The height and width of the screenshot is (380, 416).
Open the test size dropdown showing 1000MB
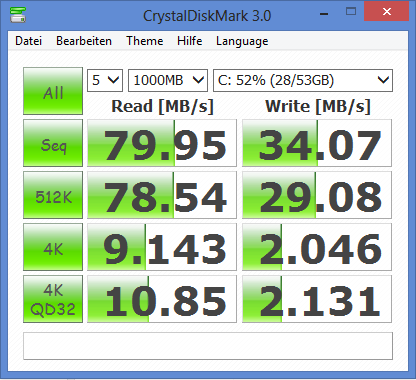168,80
